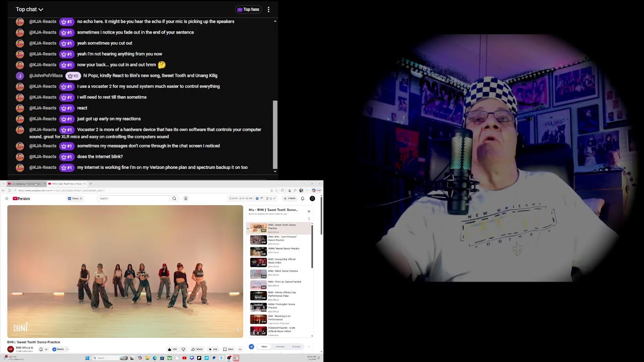Image resolution: width=644 pixels, height=362 pixels.
Task: Click @JohnPolVillaza username in chat
Action: [46, 75]
